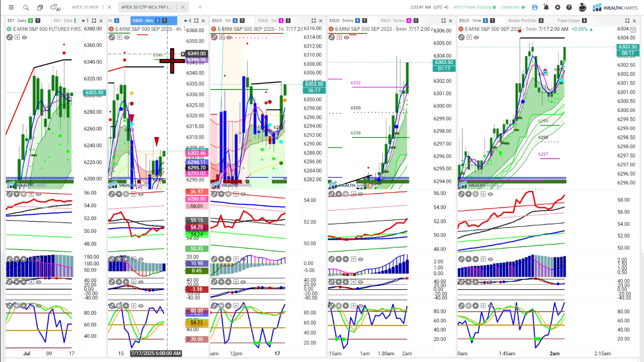The width and height of the screenshot is (644, 362).
Task: Move Daily chart first sub-indicator pane up
Action: tap(24, 194)
